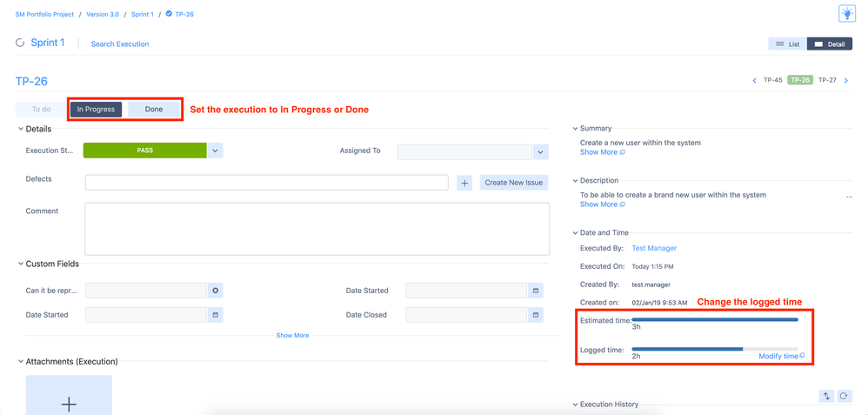Open Test Manager user link
The width and height of the screenshot is (868, 415).
(x=654, y=248)
